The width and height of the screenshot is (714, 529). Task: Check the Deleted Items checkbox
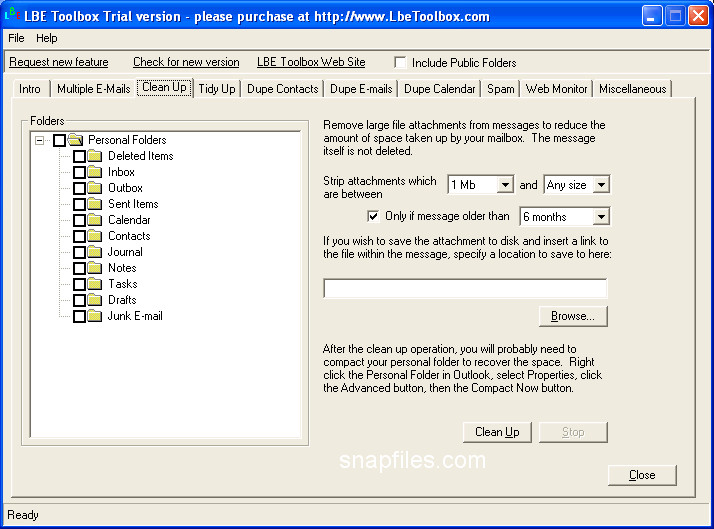[x=79, y=156]
